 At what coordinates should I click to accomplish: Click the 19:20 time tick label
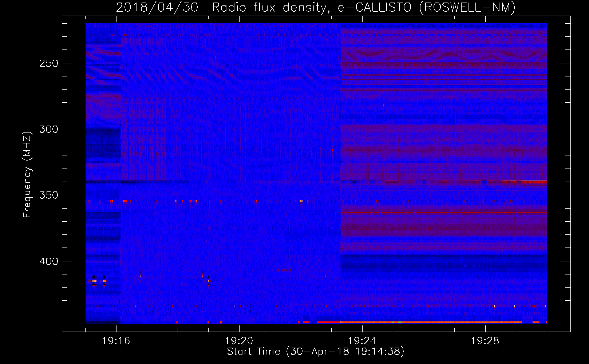click(239, 341)
